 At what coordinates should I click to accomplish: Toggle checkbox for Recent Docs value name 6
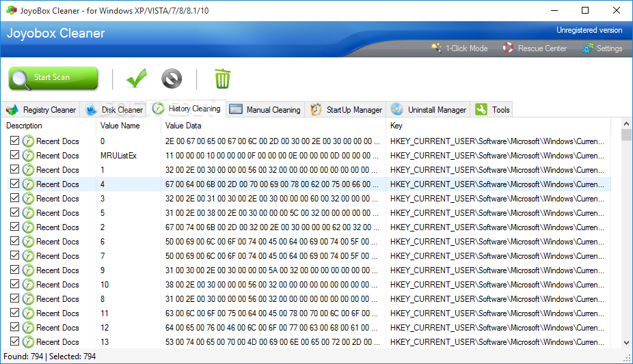click(15, 241)
